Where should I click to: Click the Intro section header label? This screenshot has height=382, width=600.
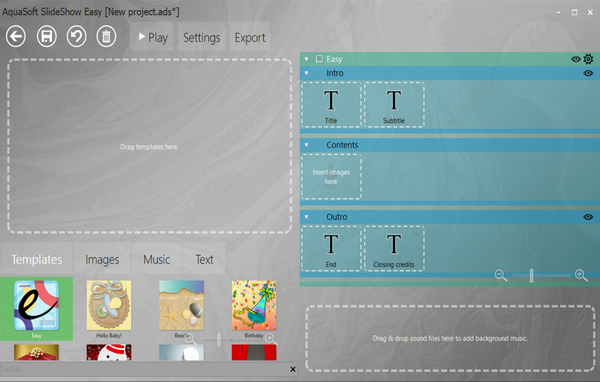tap(335, 73)
